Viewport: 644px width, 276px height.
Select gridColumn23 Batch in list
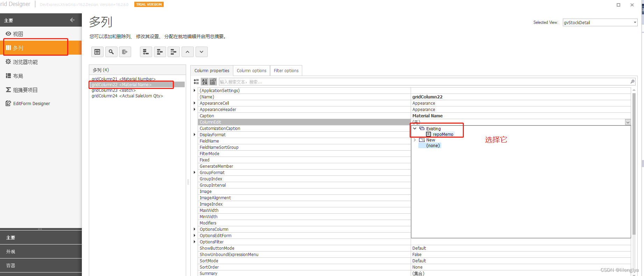point(114,90)
